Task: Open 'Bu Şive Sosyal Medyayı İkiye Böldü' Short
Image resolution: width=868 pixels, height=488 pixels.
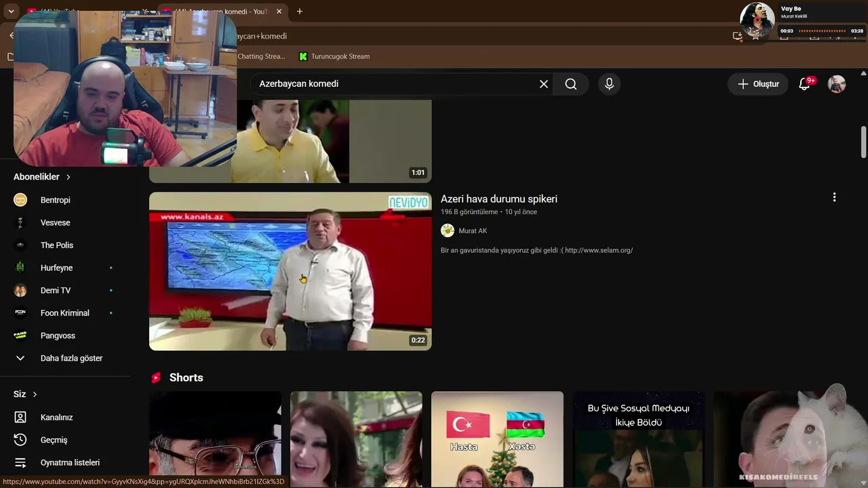Action: [638, 439]
